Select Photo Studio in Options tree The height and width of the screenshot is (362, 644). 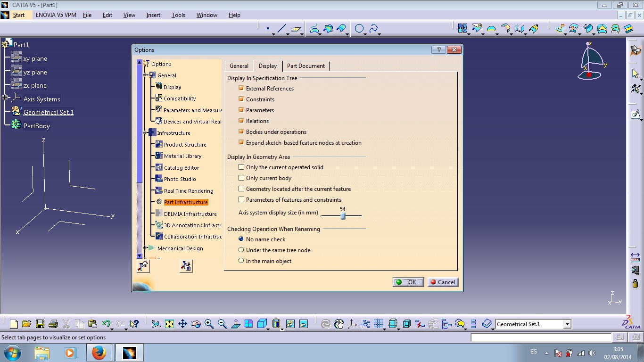tap(180, 179)
